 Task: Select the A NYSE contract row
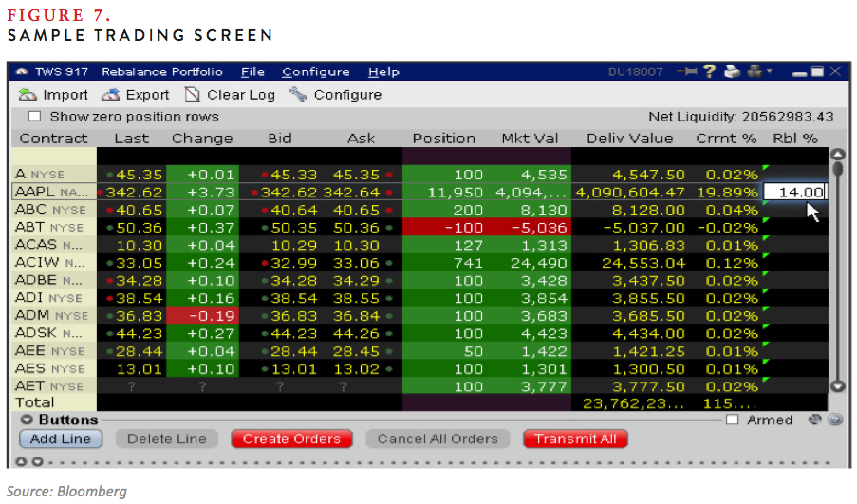pyautogui.click(x=419, y=175)
